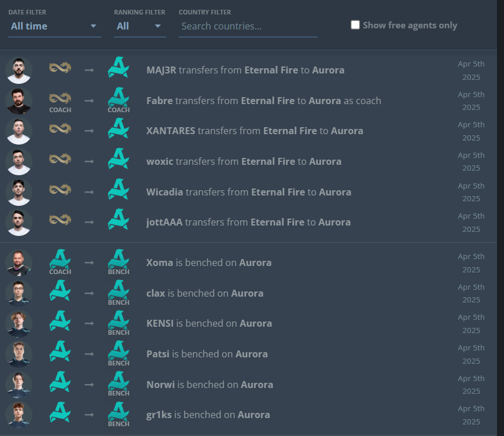Image resolution: width=504 pixels, height=436 pixels.
Task: Click woxic's player avatar
Action: (19, 161)
